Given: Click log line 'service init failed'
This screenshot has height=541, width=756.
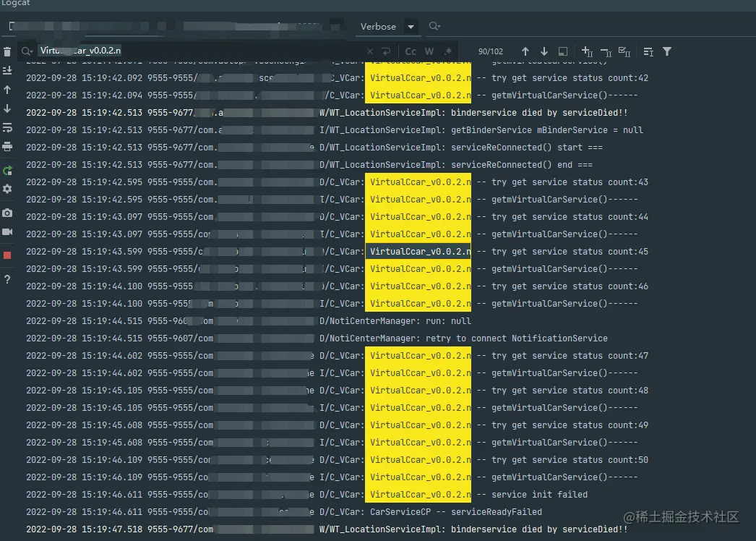Looking at the screenshot, I should pos(306,495).
